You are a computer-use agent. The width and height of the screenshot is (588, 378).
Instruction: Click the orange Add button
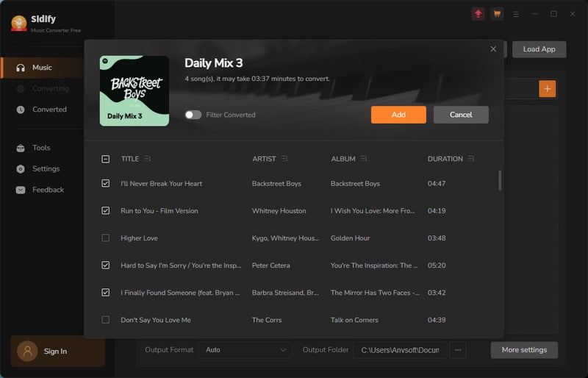pos(398,115)
